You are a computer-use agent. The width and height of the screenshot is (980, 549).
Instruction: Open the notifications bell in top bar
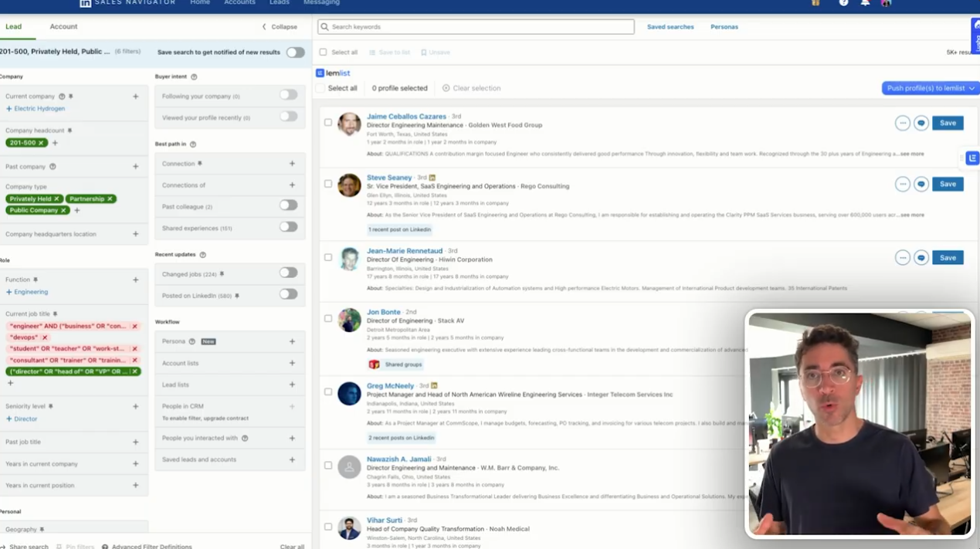pos(865,3)
